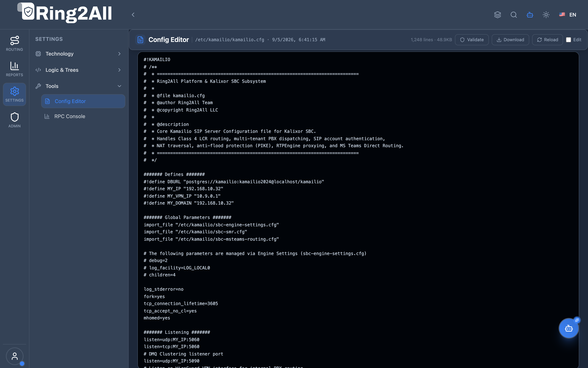Go to Routing section
The image size is (588, 368).
pos(15,43)
